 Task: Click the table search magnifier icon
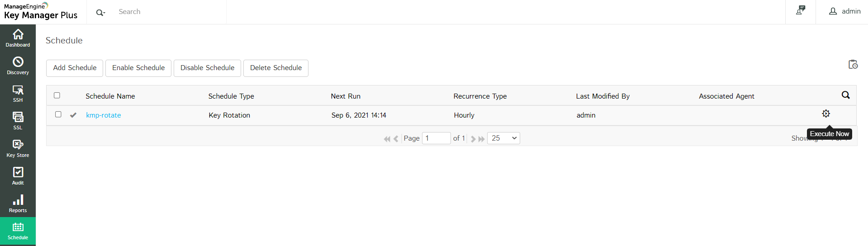pyautogui.click(x=845, y=95)
